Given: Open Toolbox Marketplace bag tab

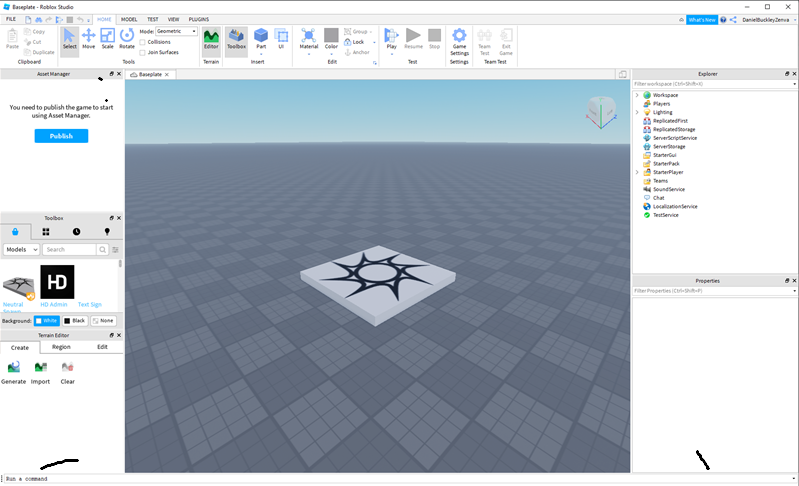Looking at the screenshot, I should coord(15,232).
